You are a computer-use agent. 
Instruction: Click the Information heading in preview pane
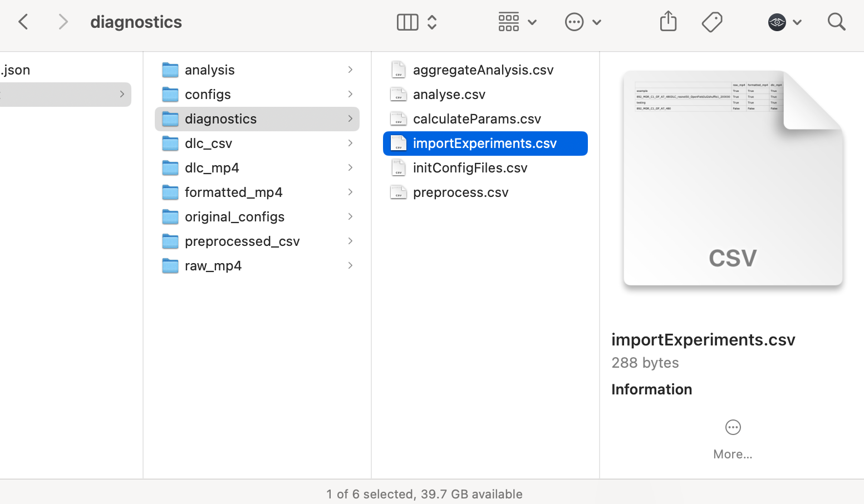(x=651, y=389)
